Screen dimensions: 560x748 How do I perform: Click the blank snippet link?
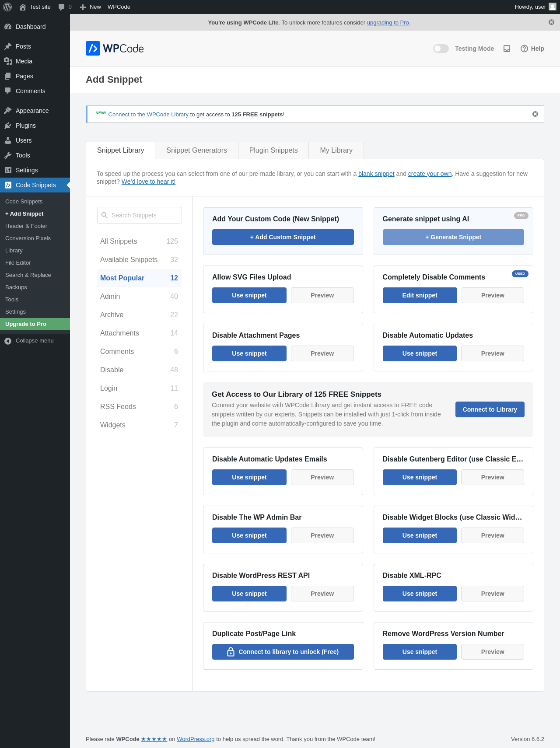(x=376, y=174)
